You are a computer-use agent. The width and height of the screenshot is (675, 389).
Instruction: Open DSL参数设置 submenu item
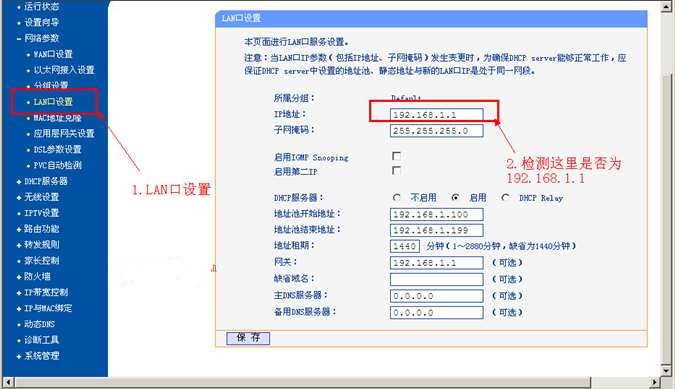tap(57, 149)
